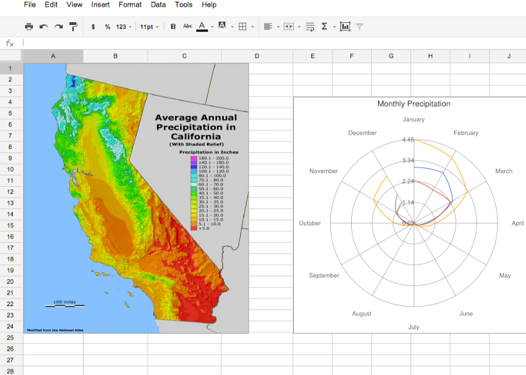This screenshot has width=526, height=375.
Task: Click the cell background color icon
Action: click(222, 26)
